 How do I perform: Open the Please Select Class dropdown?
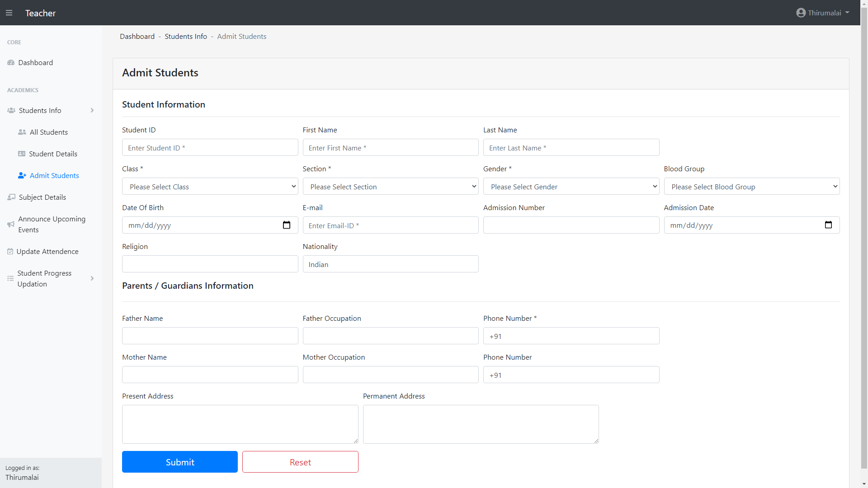210,187
